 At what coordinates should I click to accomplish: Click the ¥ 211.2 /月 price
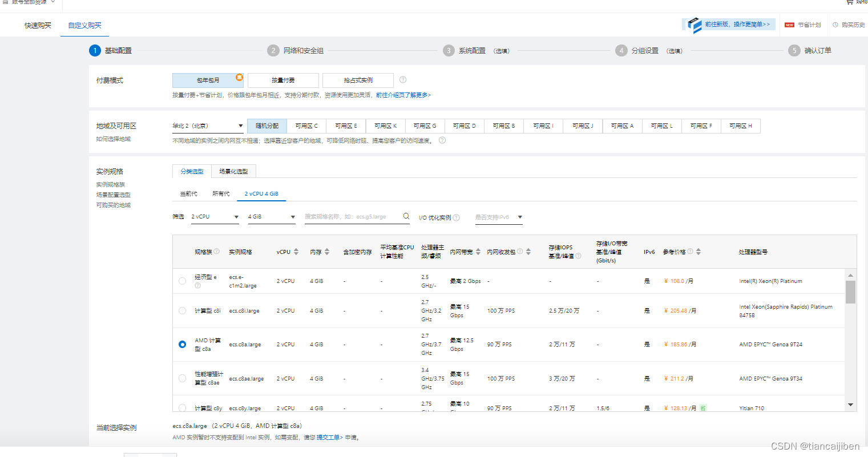click(x=679, y=379)
